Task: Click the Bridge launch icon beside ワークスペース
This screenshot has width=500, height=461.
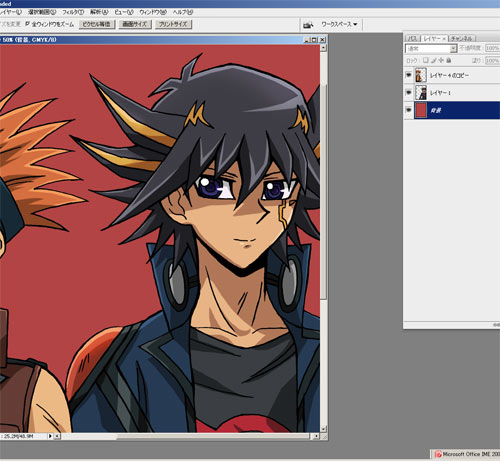Action: tap(308, 25)
